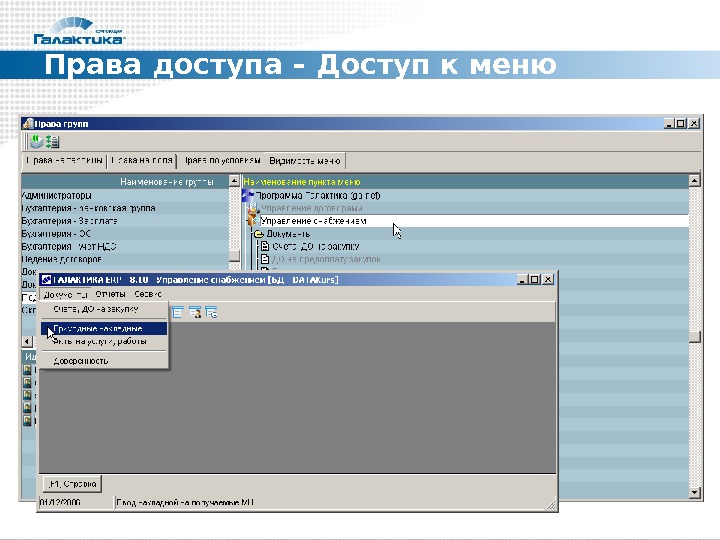Choose Акты на услуги, работы menu entry

click(x=104, y=341)
